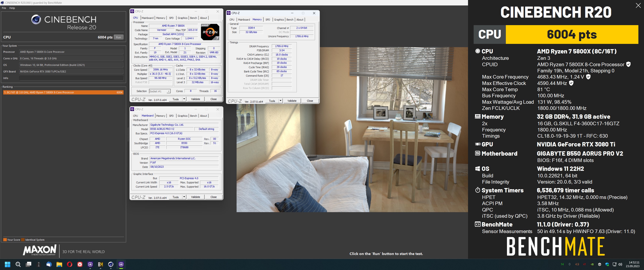Open Tools dropdown arrow in Mainboard window
The width and height of the screenshot is (644, 270).
(184, 197)
